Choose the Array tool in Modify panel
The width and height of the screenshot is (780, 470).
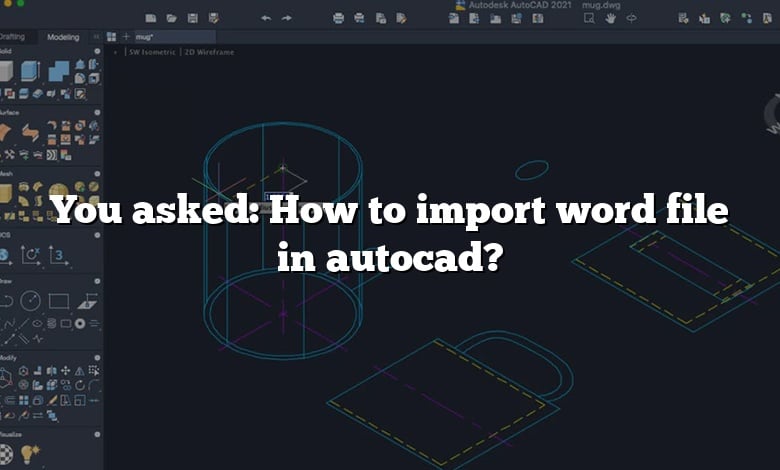coord(23,400)
